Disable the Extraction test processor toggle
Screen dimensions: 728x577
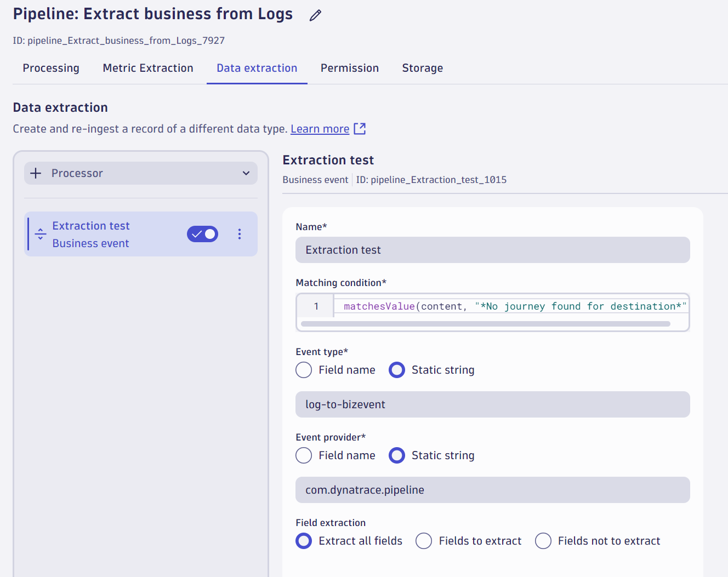point(202,233)
